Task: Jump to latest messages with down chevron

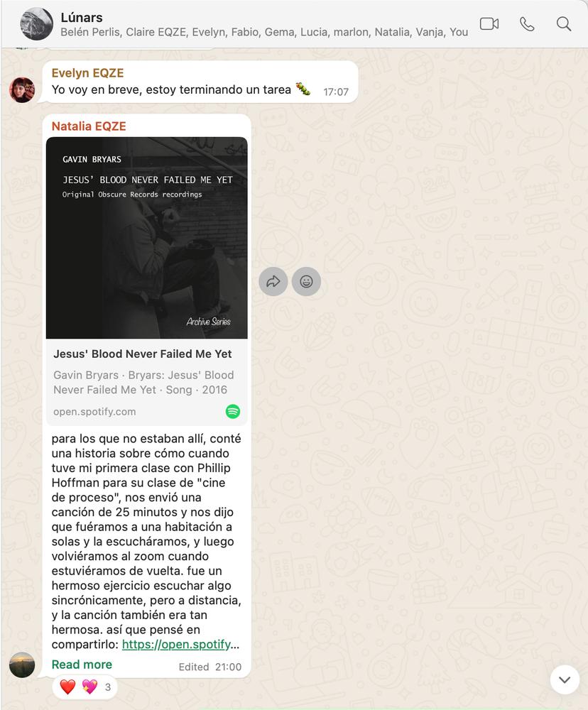Action: 565,679
